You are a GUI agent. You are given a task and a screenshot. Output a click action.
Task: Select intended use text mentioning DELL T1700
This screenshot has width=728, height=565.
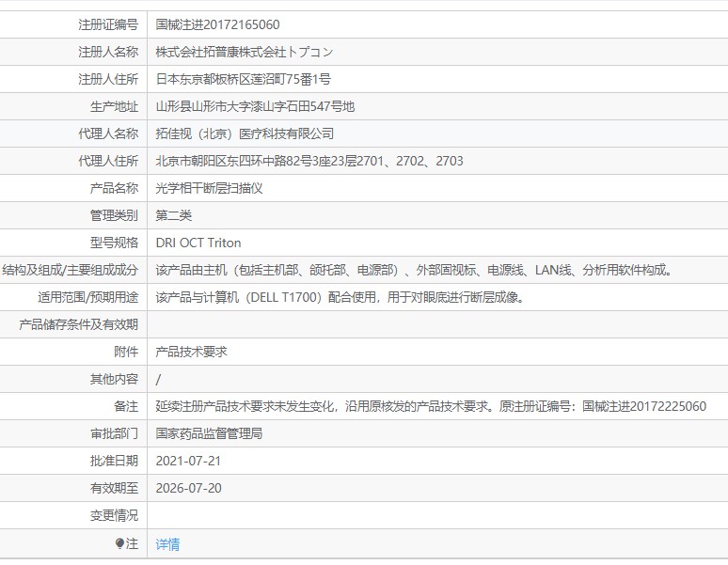340,297
